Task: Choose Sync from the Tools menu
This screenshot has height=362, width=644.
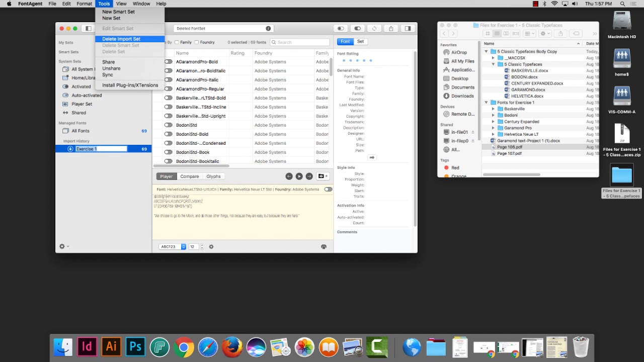Action: click(x=130, y=74)
